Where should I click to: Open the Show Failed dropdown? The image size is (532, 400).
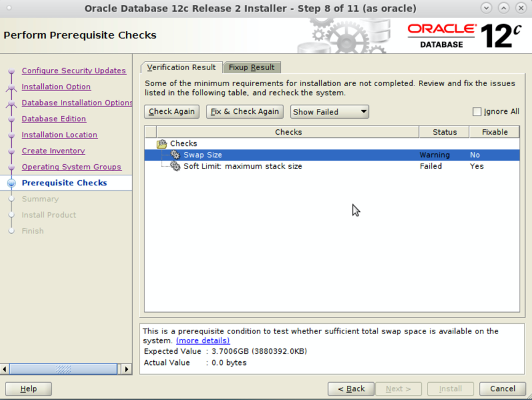click(330, 112)
